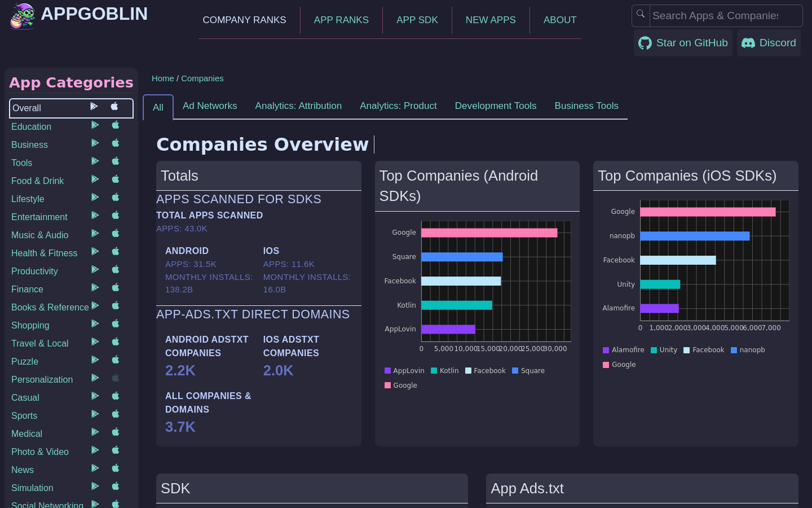
Task: Switch to Analytics: Product tab
Action: pos(398,106)
